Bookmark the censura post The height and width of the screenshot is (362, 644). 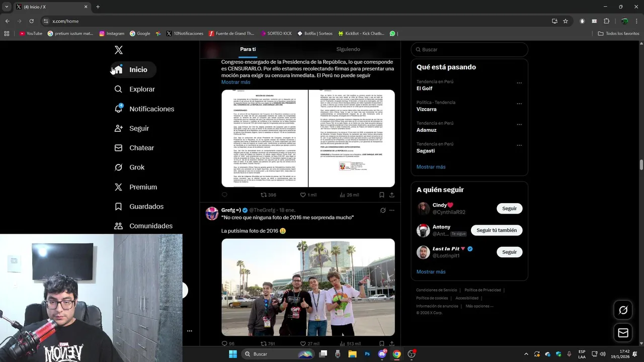(381, 195)
